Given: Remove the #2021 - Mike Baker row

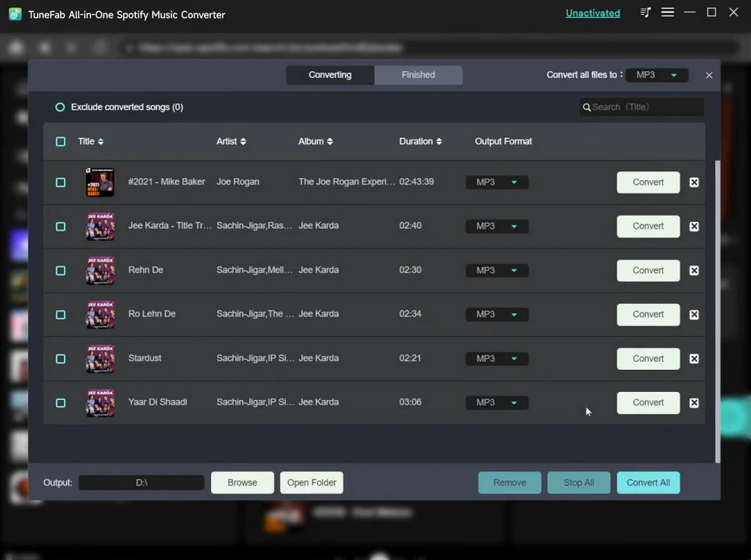Looking at the screenshot, I should pos(693,182).
